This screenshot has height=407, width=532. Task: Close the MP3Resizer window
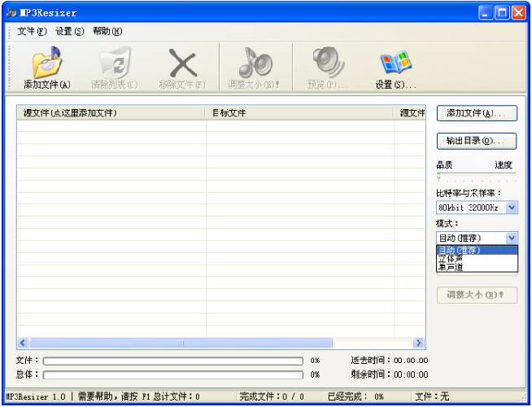point(519,13)
